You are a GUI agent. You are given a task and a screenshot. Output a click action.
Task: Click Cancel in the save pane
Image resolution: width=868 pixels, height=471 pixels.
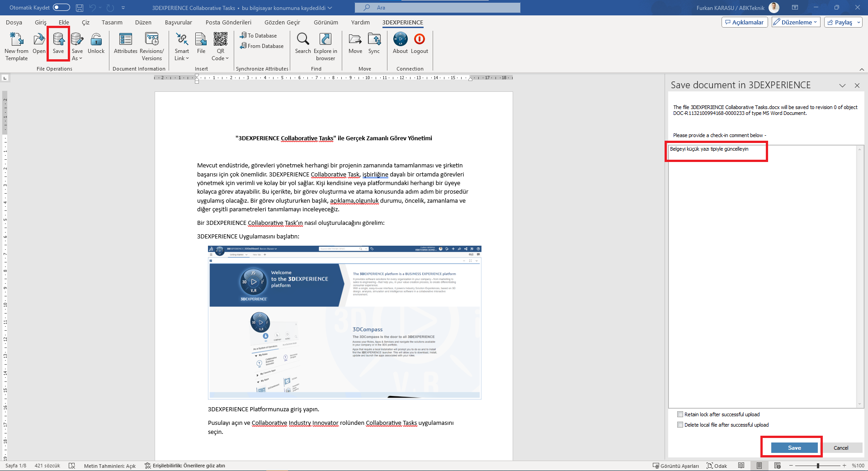(x=841, y=448)
